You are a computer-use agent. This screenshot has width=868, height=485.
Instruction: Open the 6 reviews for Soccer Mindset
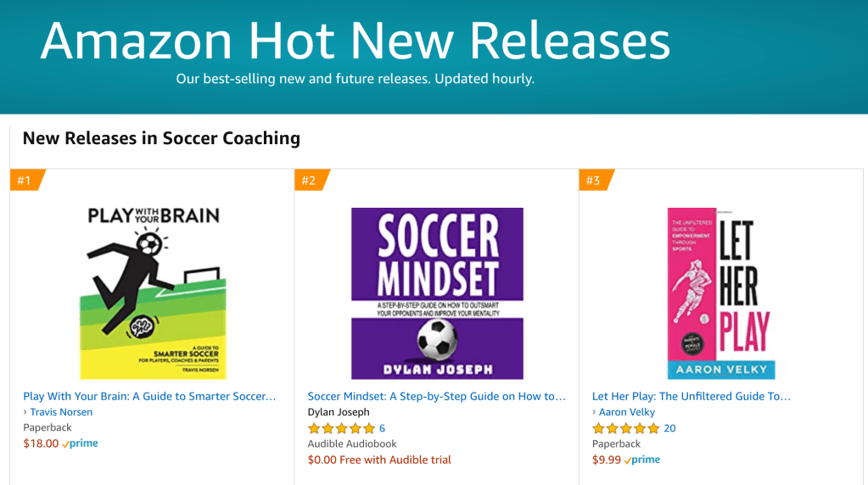[382, 428]
